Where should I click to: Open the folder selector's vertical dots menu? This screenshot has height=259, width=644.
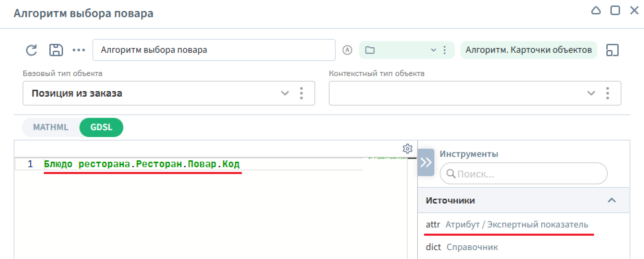click(445, 50)
